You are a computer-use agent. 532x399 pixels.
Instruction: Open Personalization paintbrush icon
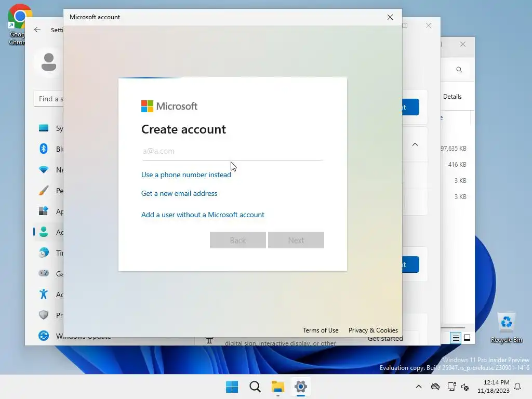click(x=44, y=190)
